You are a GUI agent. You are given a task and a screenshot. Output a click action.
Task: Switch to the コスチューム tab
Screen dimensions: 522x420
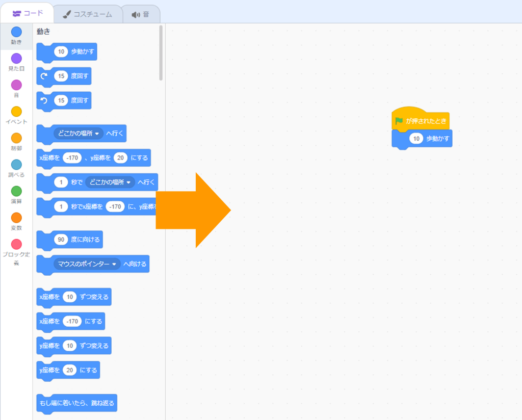[x=88, y=14]
